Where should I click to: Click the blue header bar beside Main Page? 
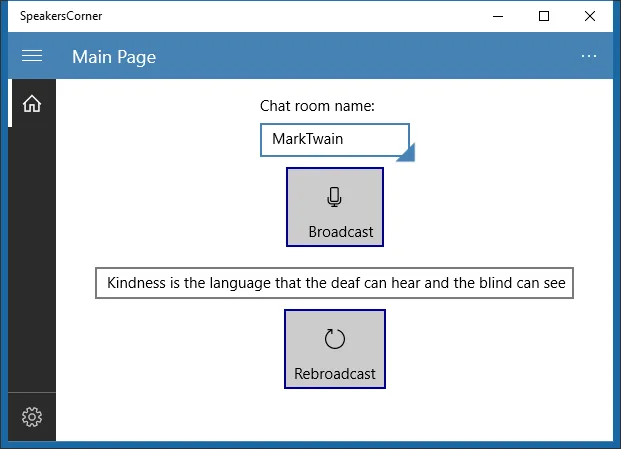click(356, 56)
